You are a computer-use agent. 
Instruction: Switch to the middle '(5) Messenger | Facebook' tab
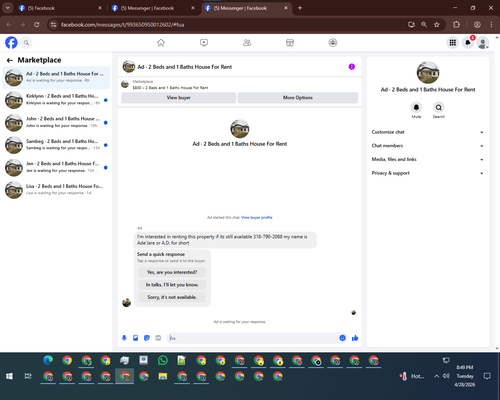coord(152,8)
